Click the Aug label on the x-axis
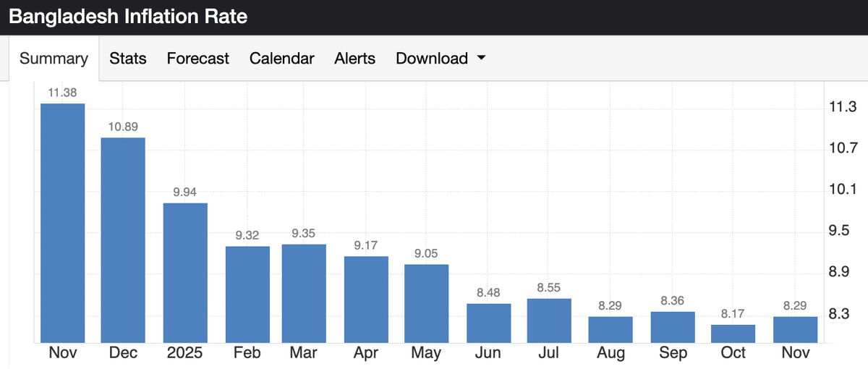The width and height of the screenshot is (868, 369). tap(610, 353)
